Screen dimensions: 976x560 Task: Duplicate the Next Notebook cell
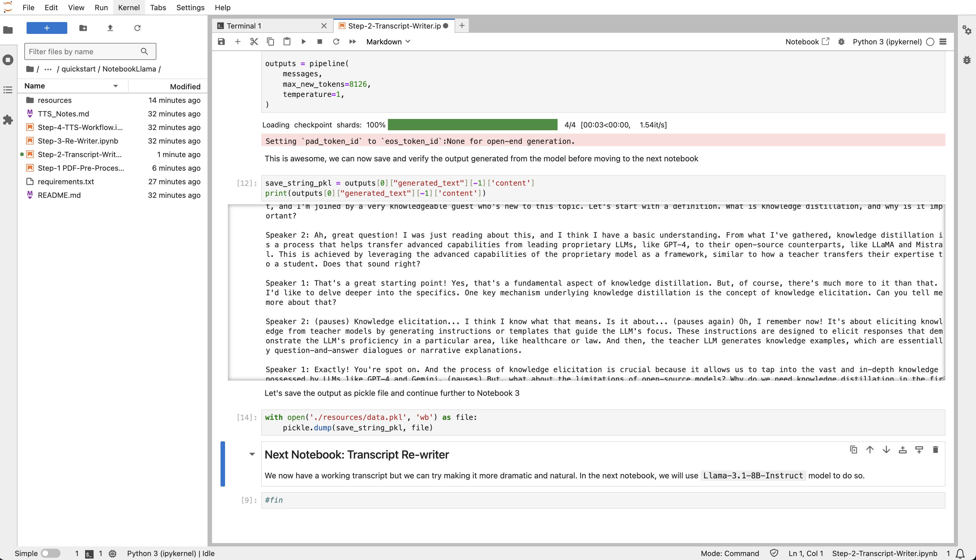[x=853, y=449]
